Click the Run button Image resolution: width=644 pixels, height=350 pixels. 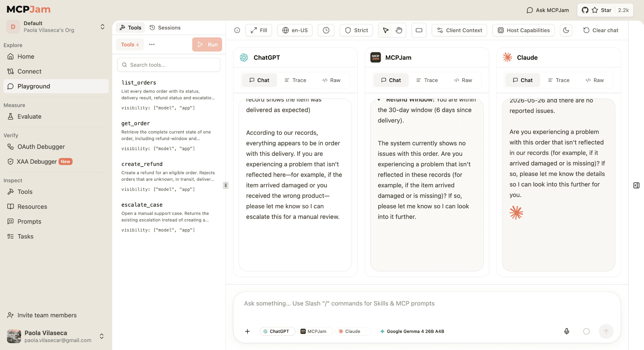[x=207, y=44]
